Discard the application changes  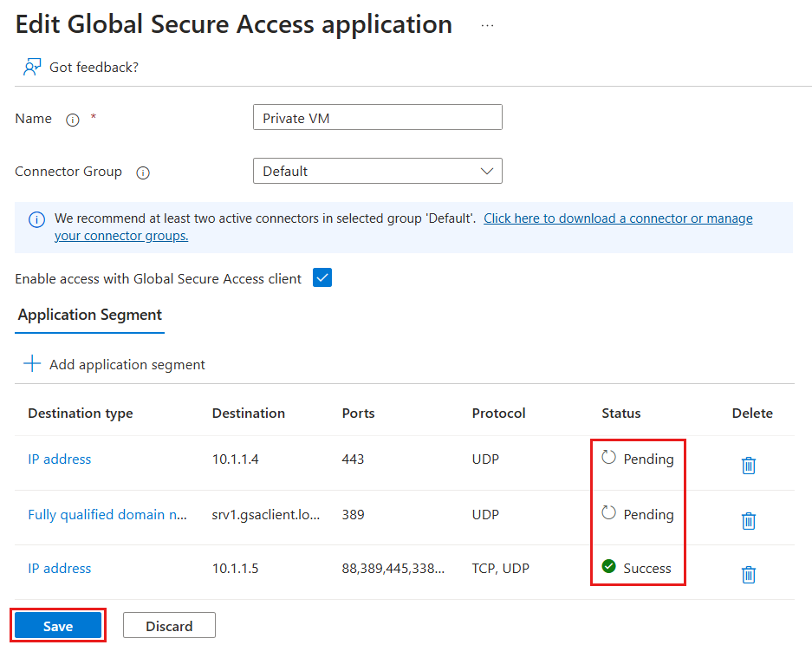[169, 626]
